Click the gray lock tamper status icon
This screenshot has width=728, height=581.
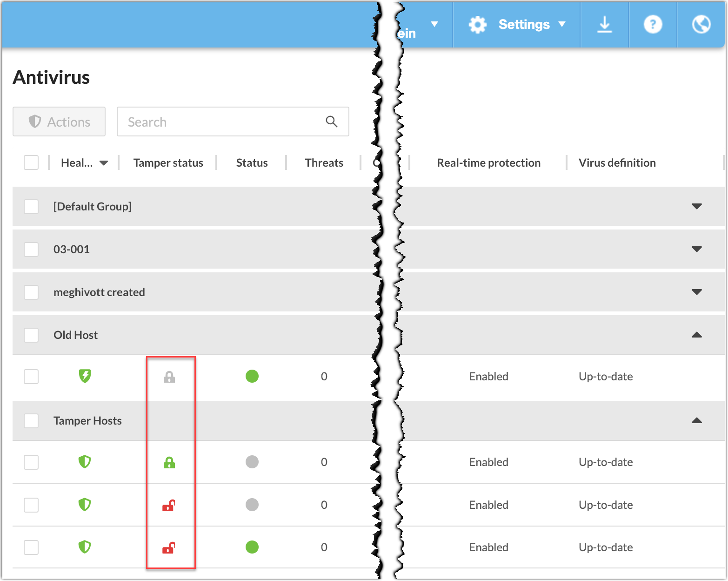tap(169, 377)
